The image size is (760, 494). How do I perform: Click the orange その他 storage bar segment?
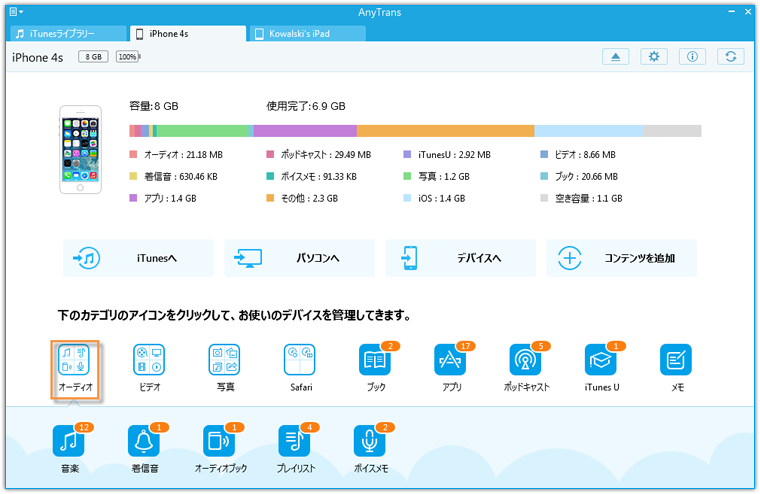[445, 131]
